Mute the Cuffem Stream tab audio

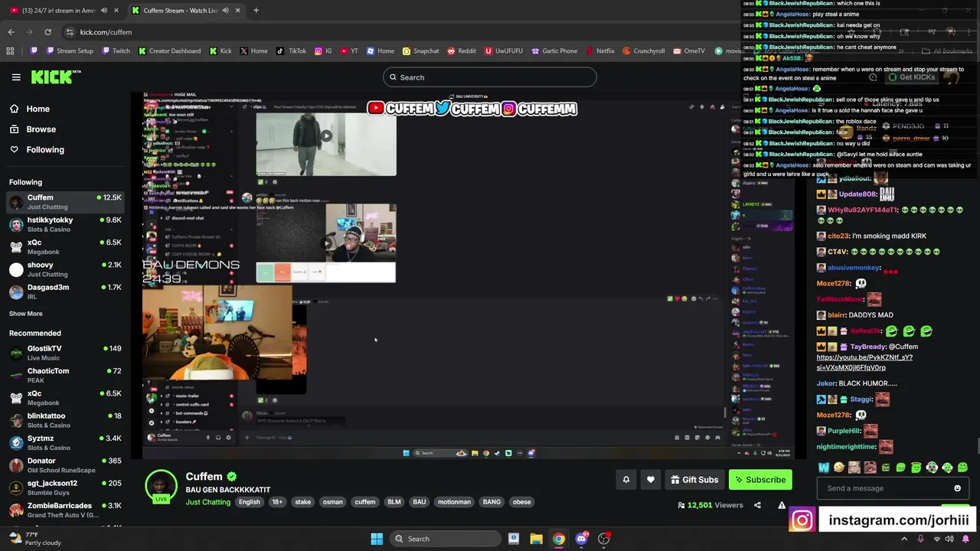[225, 11]
